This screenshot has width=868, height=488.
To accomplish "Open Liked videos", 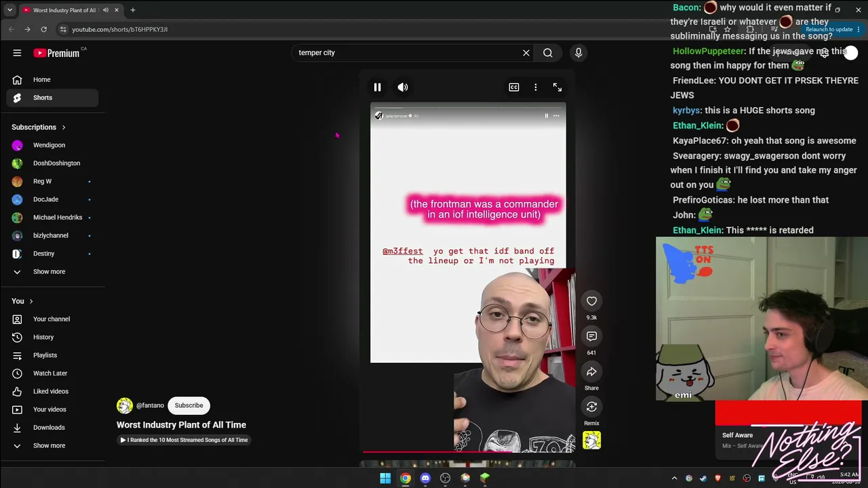I will tap(52, 392).
